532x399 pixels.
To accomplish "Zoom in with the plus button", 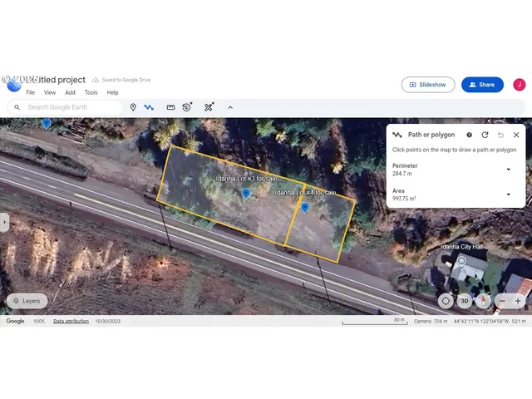I will tap(518, 301).
